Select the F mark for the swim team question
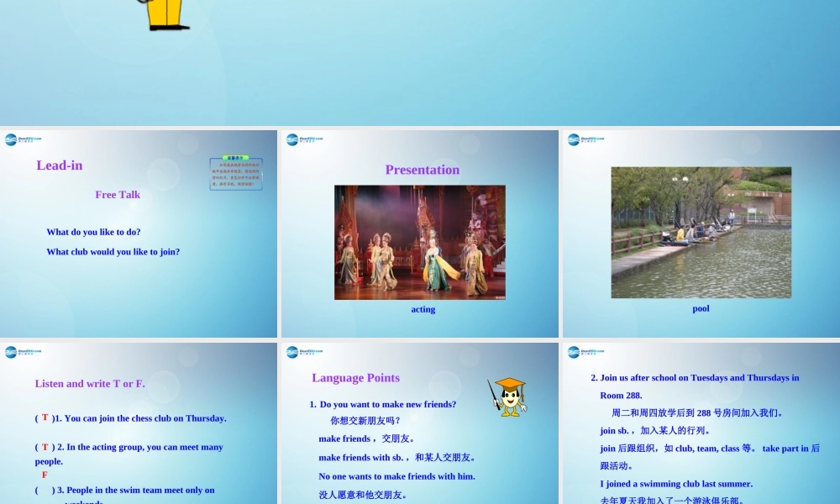 tap(45, 475)
